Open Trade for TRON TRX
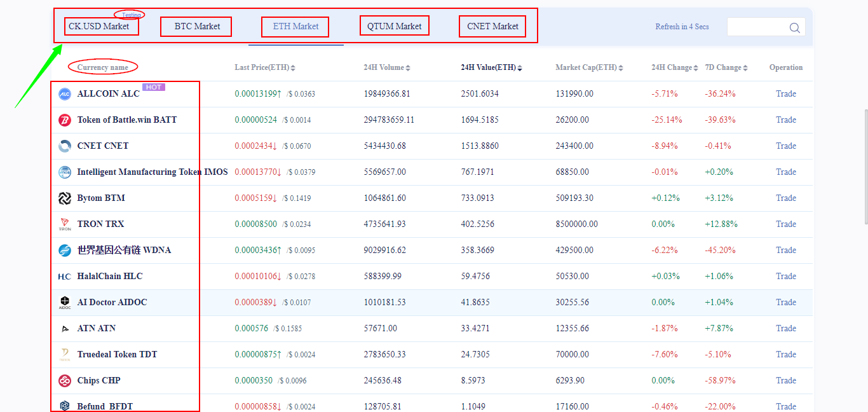868x412 pixels. pos(786,224)
